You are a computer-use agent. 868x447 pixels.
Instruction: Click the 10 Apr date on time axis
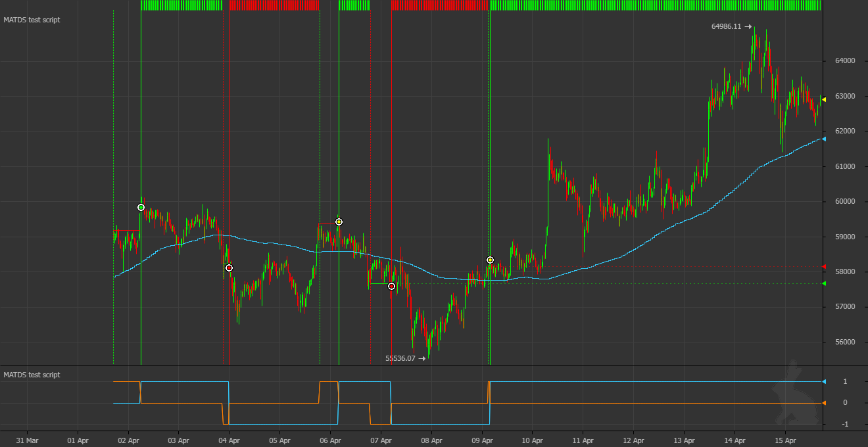[533, 440]
